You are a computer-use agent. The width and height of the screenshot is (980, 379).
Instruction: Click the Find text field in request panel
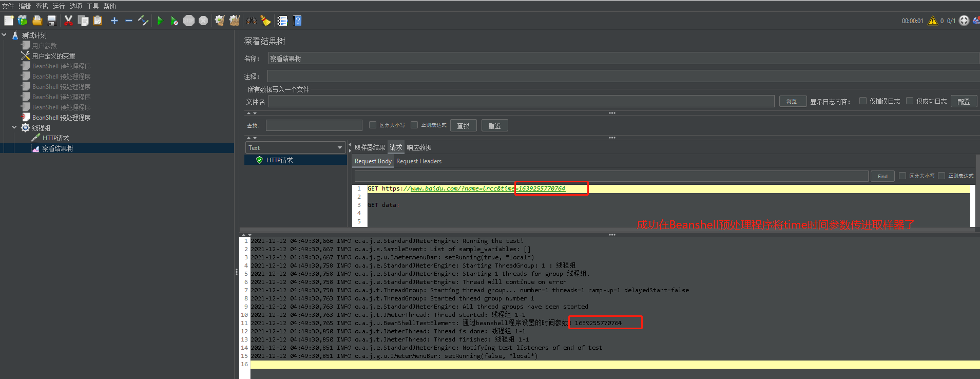click(x=611, y=176)
